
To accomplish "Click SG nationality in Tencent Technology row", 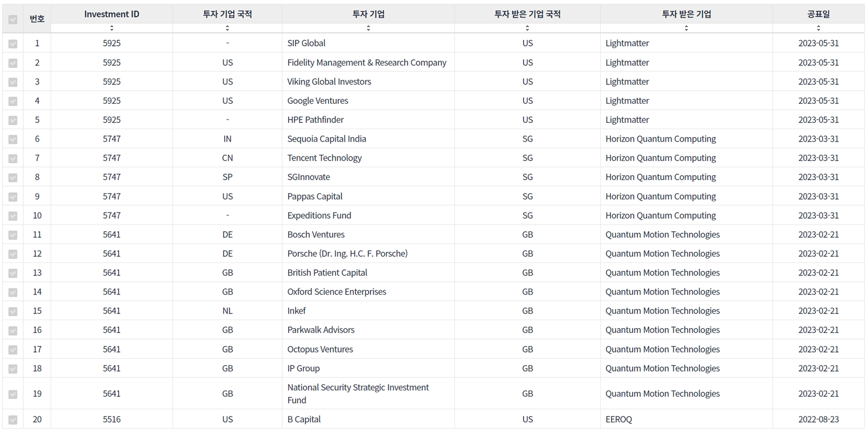I will [528, 158].
